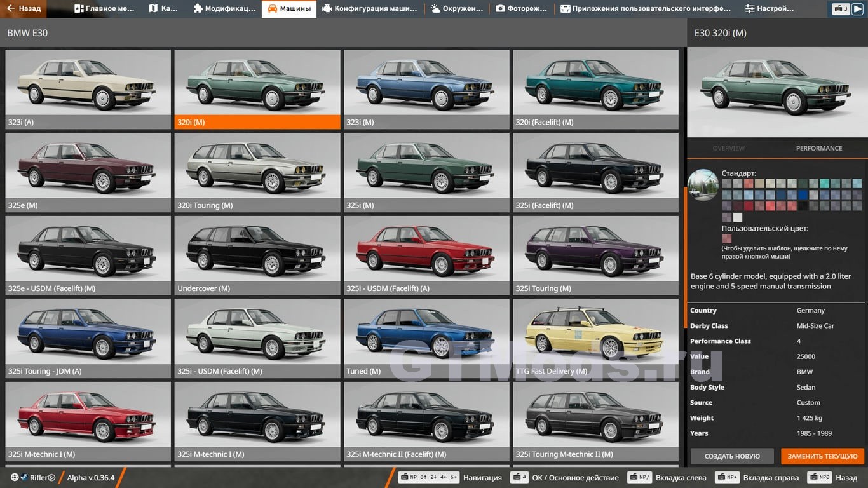Select 325i Touring M-technic II (M)

(595, 421)
